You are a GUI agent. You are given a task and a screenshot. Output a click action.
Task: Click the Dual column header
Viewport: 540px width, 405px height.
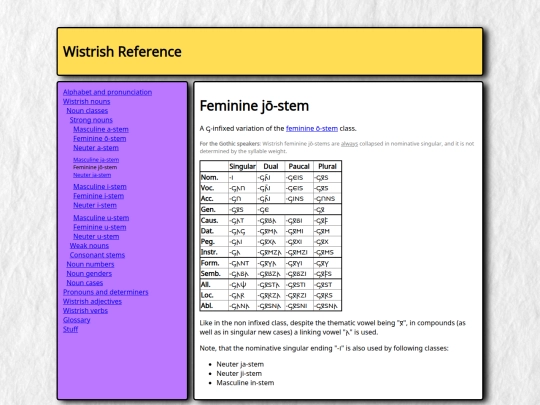(271, 166)
